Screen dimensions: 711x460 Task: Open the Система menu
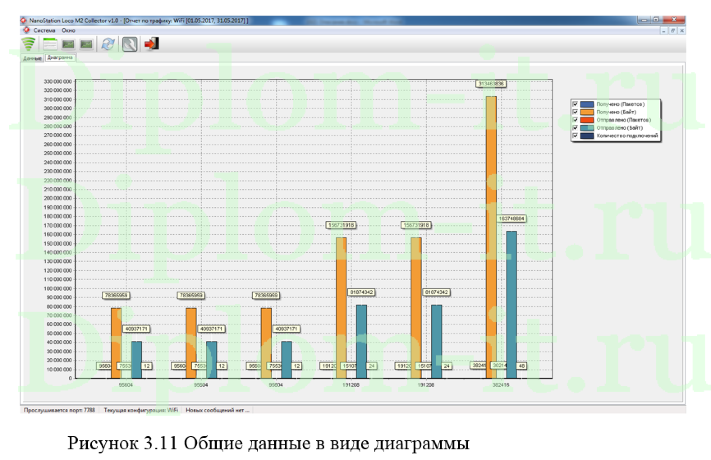[44, 31]
